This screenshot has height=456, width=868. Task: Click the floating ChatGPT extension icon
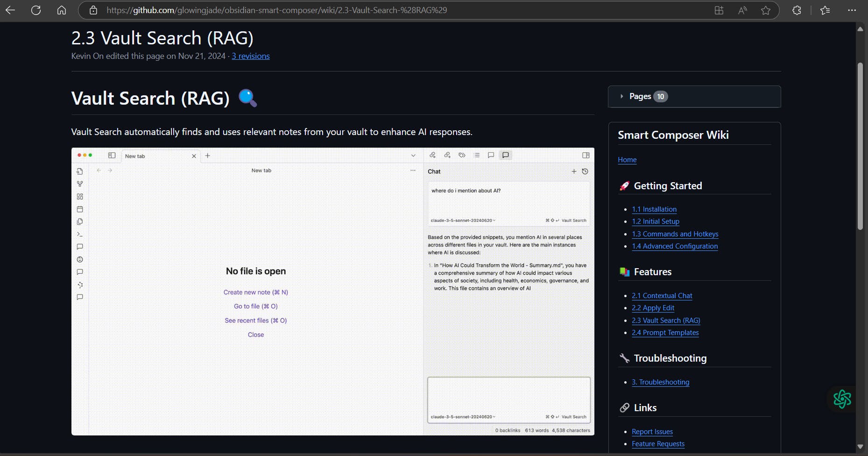(842, 399)
